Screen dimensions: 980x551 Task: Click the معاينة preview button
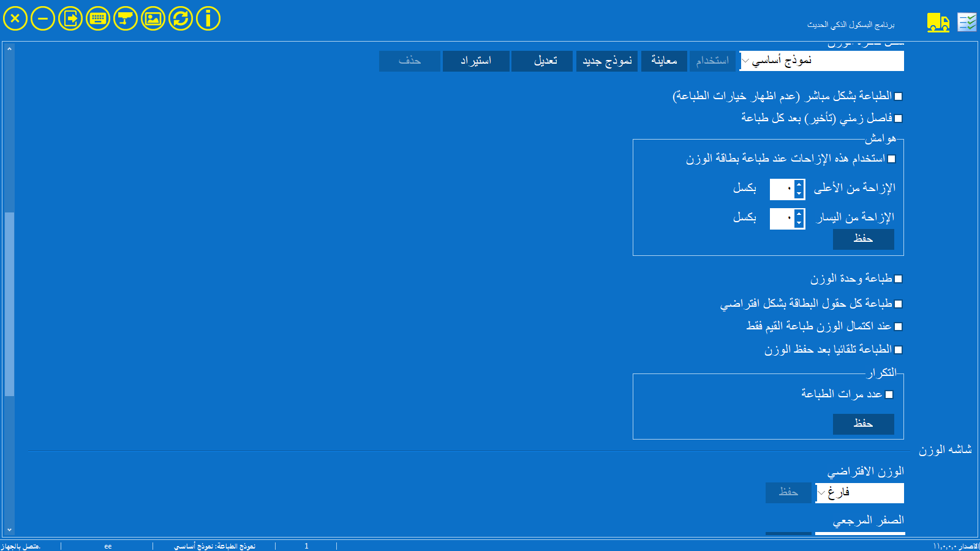pyautogui.click(x=664, y=61)
